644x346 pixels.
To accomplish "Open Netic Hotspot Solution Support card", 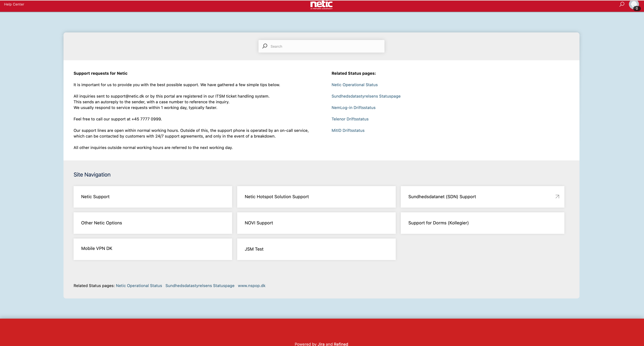I will [316, 197].
